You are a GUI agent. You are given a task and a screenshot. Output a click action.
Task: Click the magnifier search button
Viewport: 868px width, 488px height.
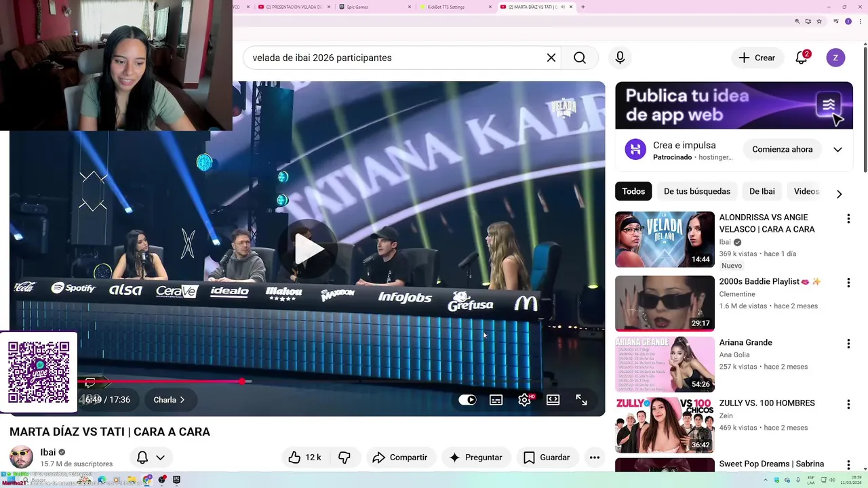coord(580,58)
